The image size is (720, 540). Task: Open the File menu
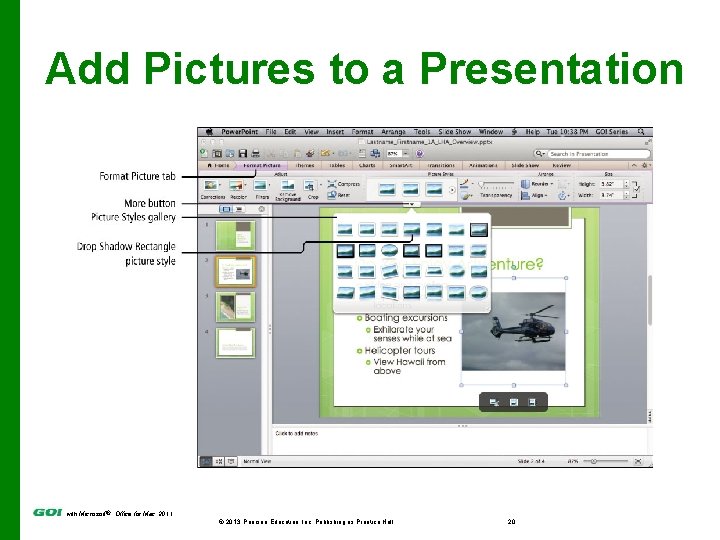[x=271, y=132]
